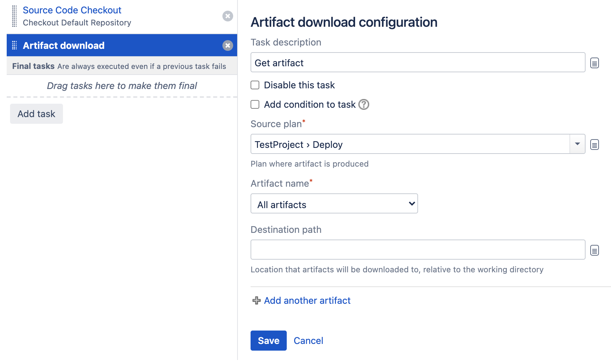
Task: Click the drag handle of Artifact download task
Action: pos(14,45)
